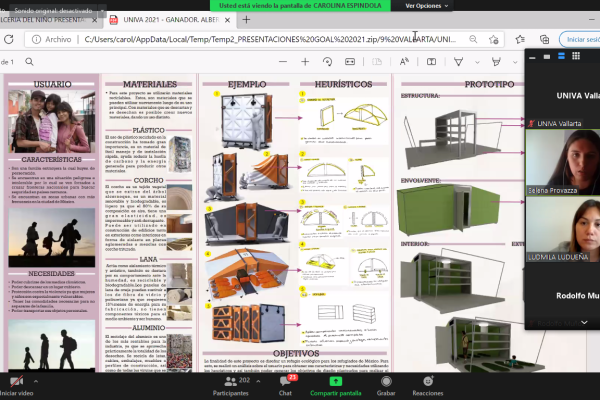This screenshot has height=400, width=600.
Task: Select the PDF draw tool
Action: [458, 62]
